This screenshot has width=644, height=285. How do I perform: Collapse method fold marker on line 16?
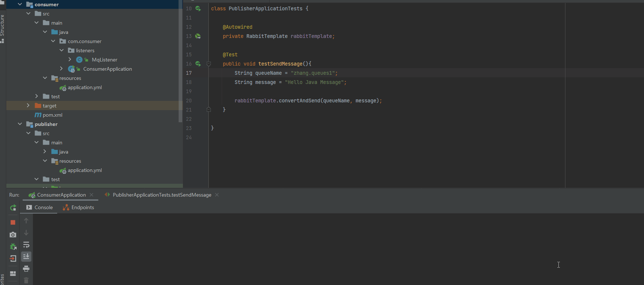pos(209,64)
